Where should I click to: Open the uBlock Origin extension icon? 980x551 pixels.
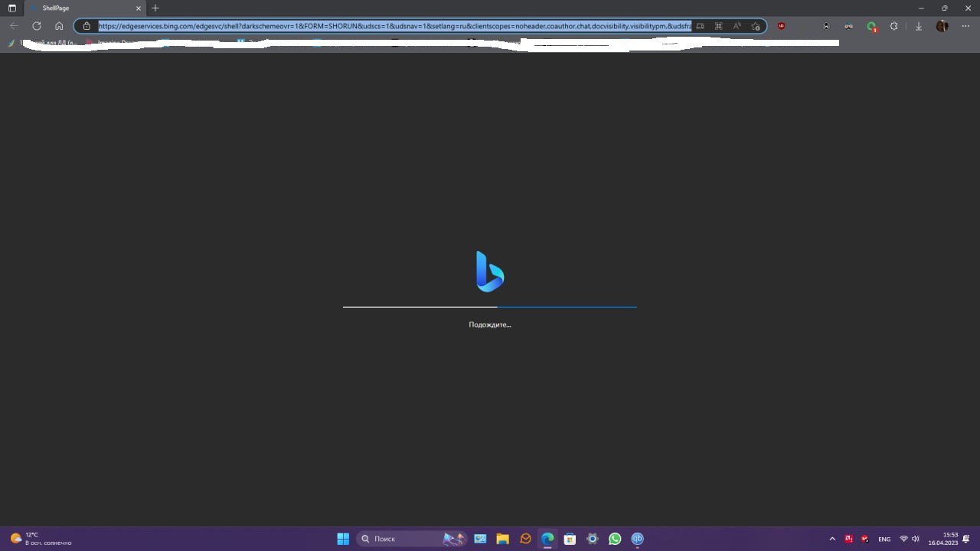pyautogui.click(x=781, y=26)
